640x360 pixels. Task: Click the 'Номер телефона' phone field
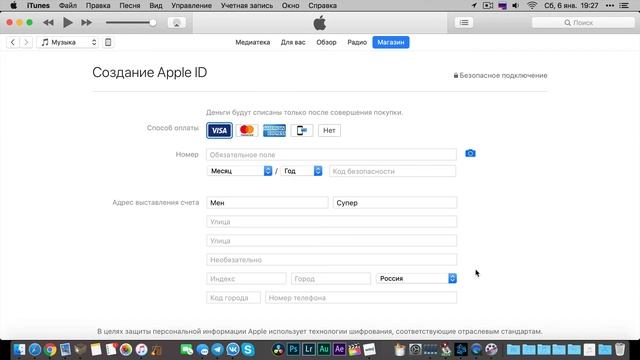[361, 298]
